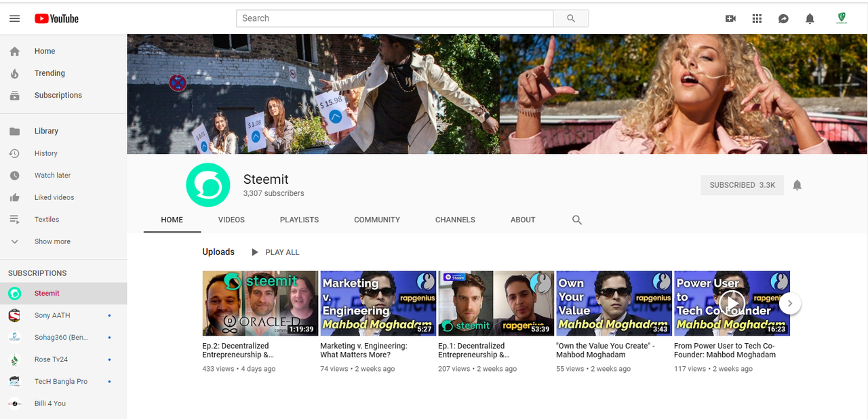868x419 pixels.
Task: Click title '"Own the Value You Create"'
Action: (x=606, y=351)
